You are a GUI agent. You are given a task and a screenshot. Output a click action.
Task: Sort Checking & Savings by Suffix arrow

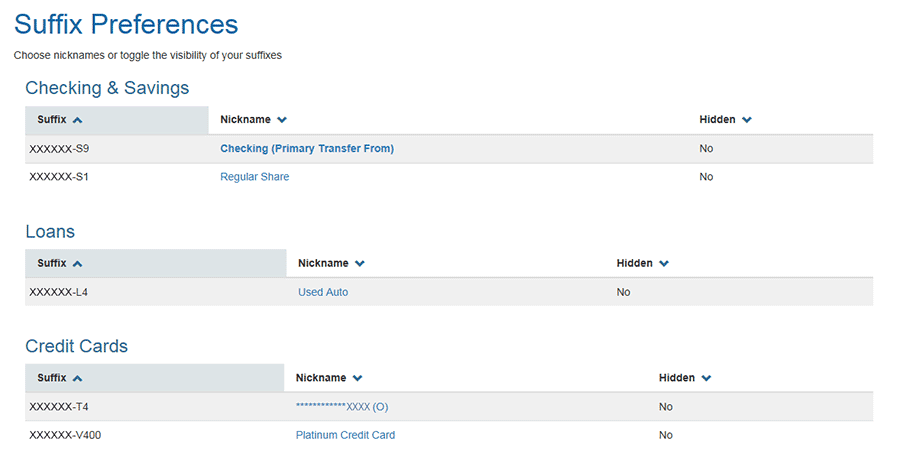point(78,120)
